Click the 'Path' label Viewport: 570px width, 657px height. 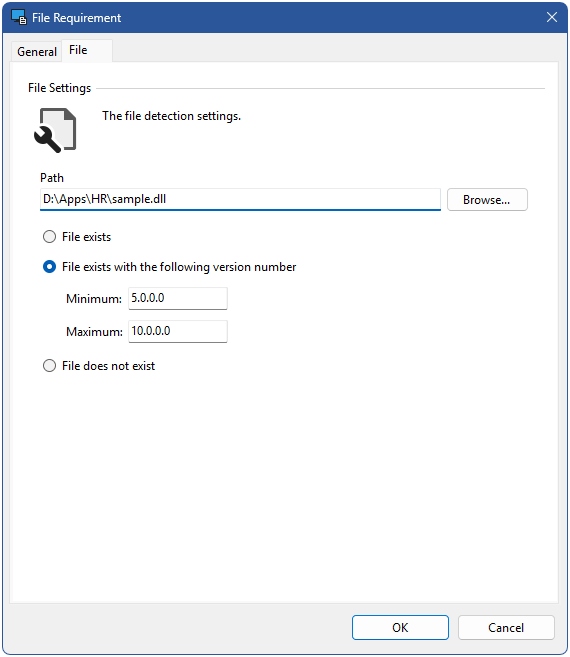pyautogui.click(x=52, y=178)
